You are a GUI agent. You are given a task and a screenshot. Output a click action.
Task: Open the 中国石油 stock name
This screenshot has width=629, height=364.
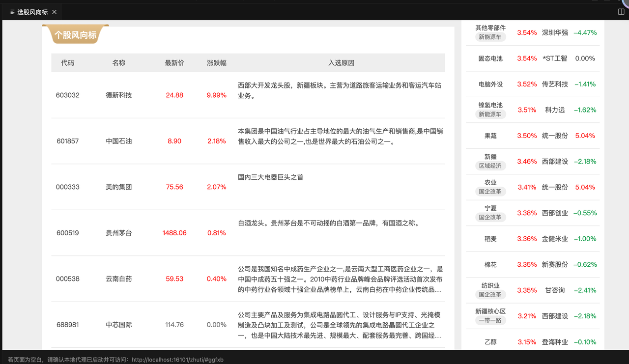click(119, 141)
